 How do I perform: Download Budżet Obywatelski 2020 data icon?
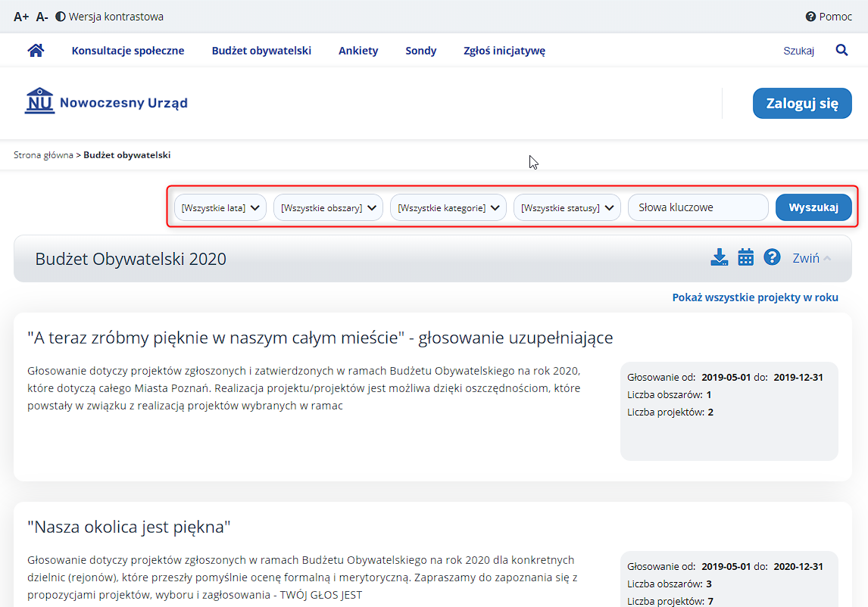click(x=719, y=257)
